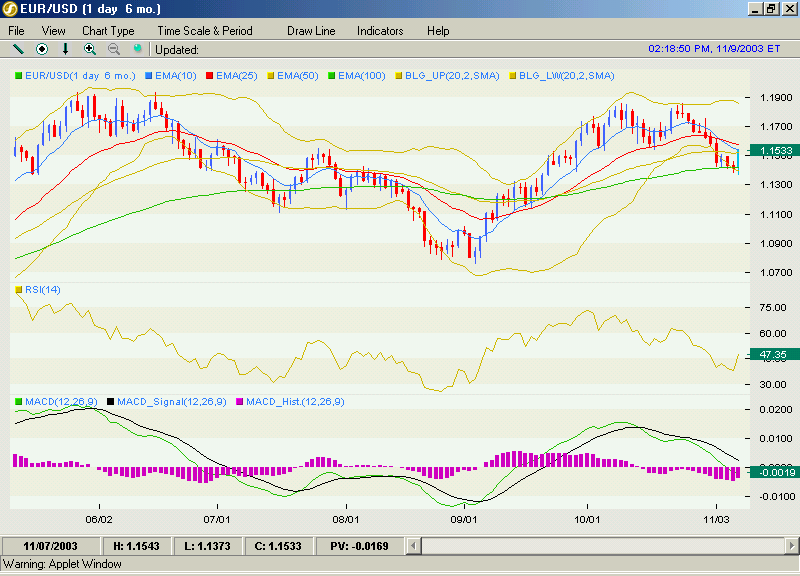
Task: Click the MACD_Hist. magenta legend swatch
Action: point(239,402)
